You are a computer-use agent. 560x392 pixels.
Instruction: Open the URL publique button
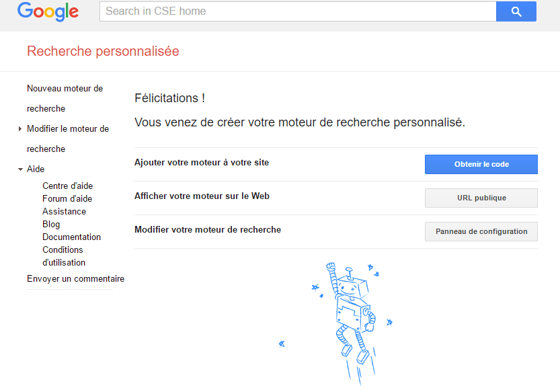481,198
